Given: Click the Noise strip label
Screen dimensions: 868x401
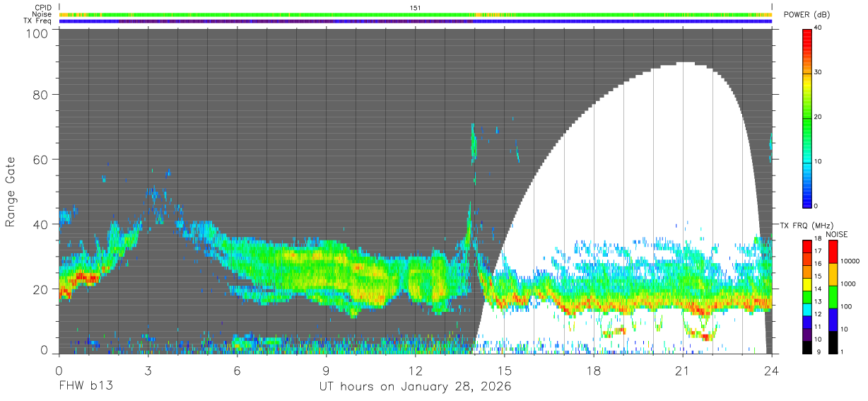Looking at the screenshot, I should [x=42, y=14].
